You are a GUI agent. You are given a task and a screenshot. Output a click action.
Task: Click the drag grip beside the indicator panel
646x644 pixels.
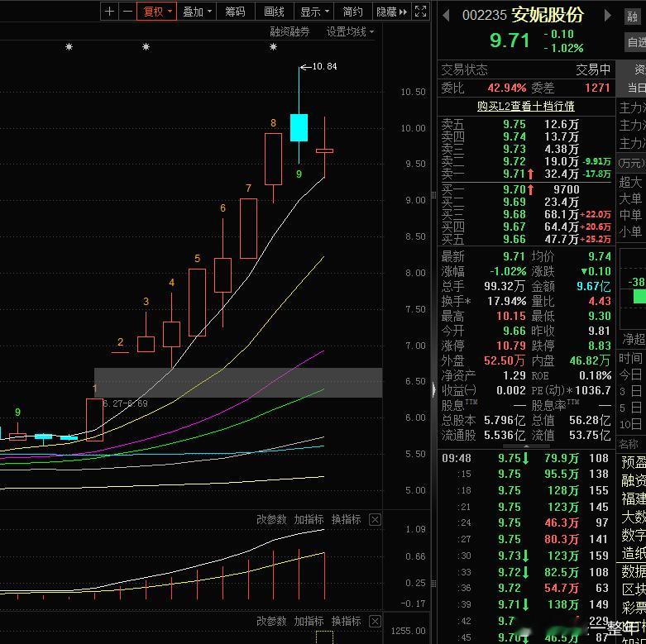click(x=433, y=583)
